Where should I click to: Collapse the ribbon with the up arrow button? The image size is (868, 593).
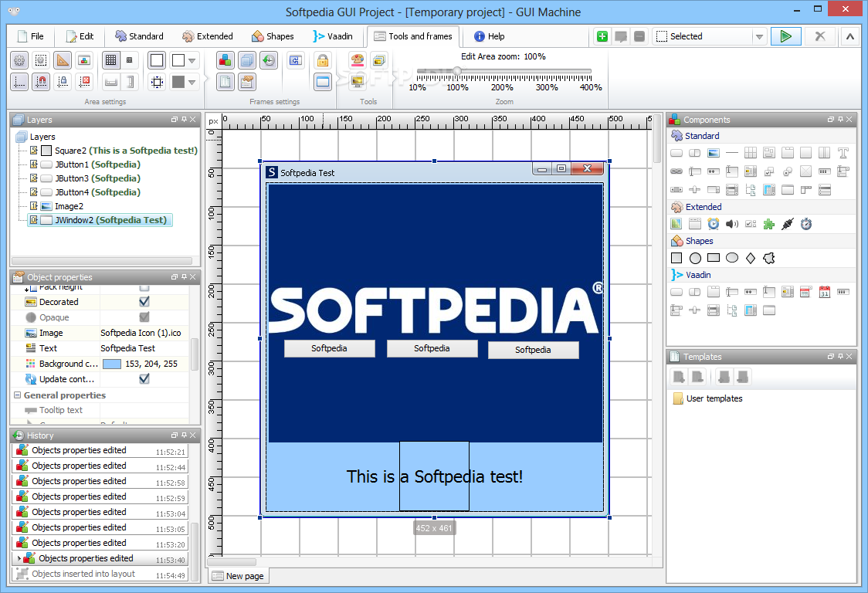click(849, 36)
